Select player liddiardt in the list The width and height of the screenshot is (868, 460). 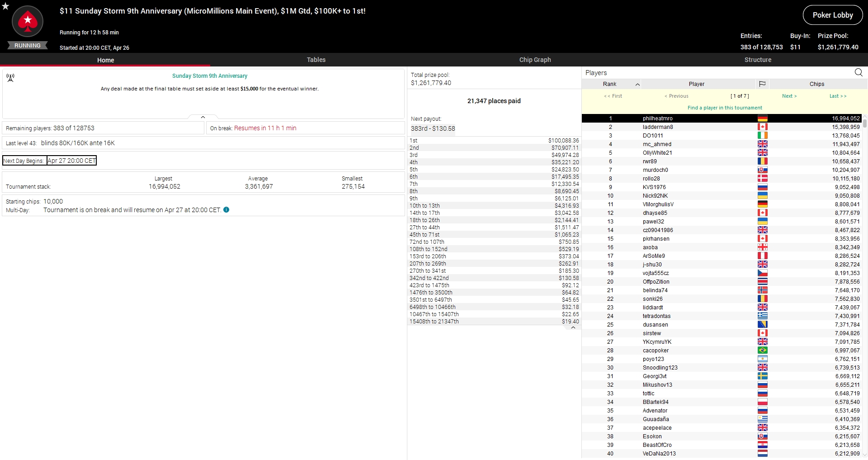[x=722, y=308]
